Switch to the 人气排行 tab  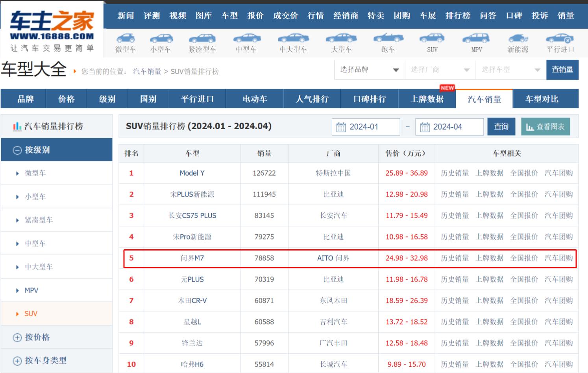point(312,99)
